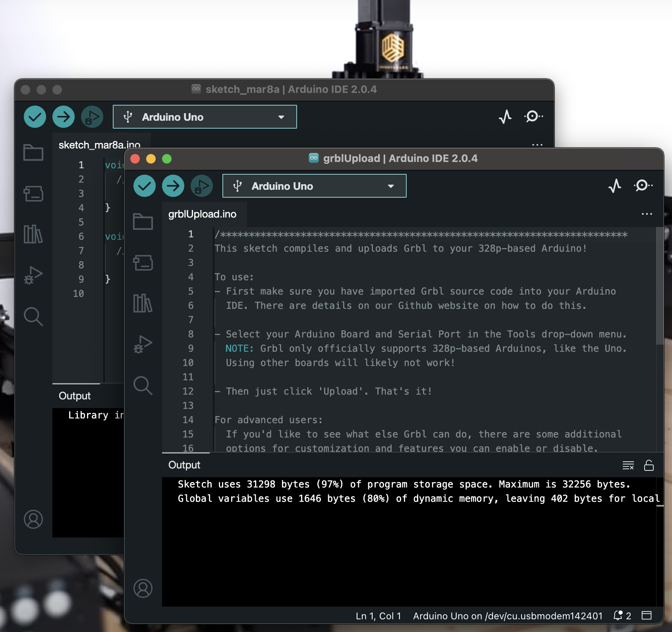Screen dimensions: 672x632
Task: Click the Output header in grblUpload window
Action: tap(184, 465)
